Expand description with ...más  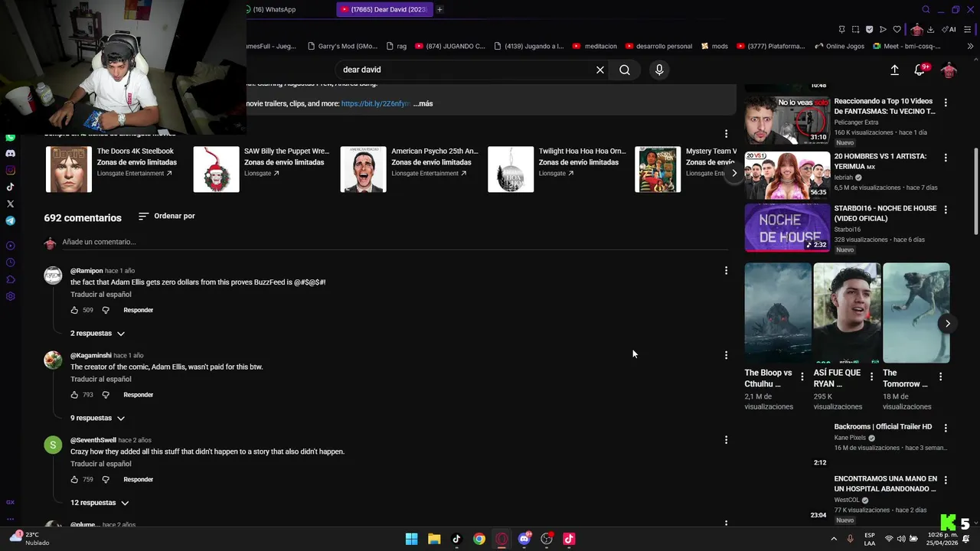click(423, 103)
